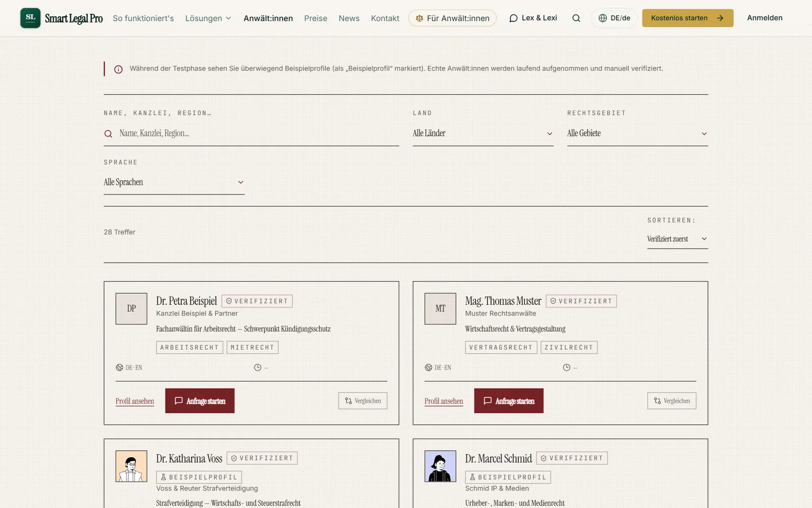
Task: Click the Beispielprofil badge of Dr. Marcel Schmid
Action: (508, 478)
